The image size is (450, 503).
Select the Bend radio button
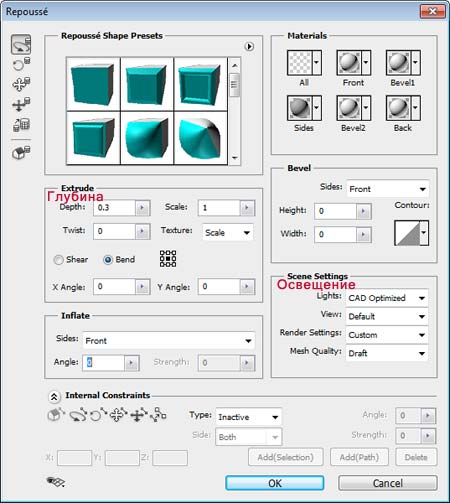tap(108, 260)
